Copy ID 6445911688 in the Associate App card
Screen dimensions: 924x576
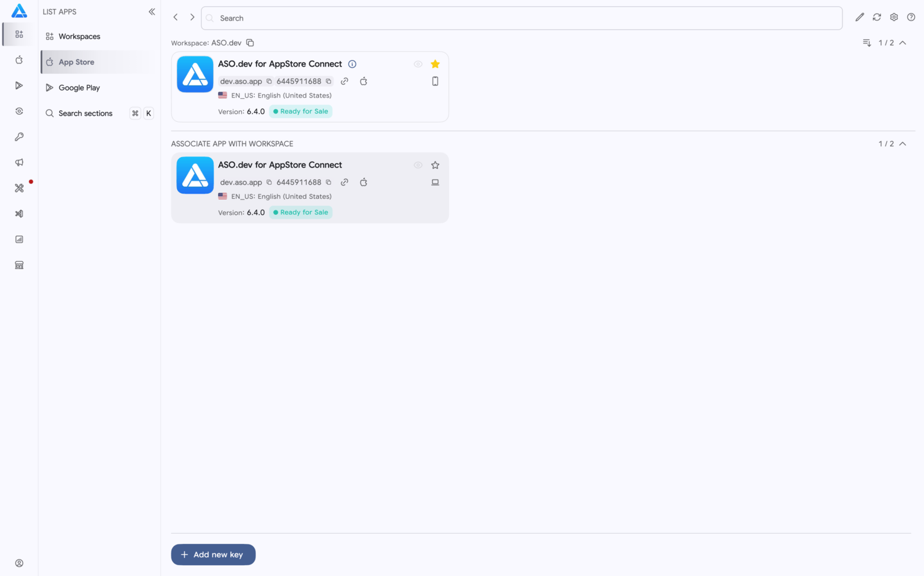click(329, 182)
